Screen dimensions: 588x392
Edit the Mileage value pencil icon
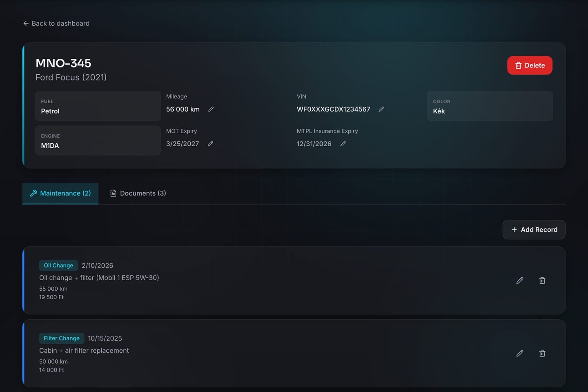point(211,109)
